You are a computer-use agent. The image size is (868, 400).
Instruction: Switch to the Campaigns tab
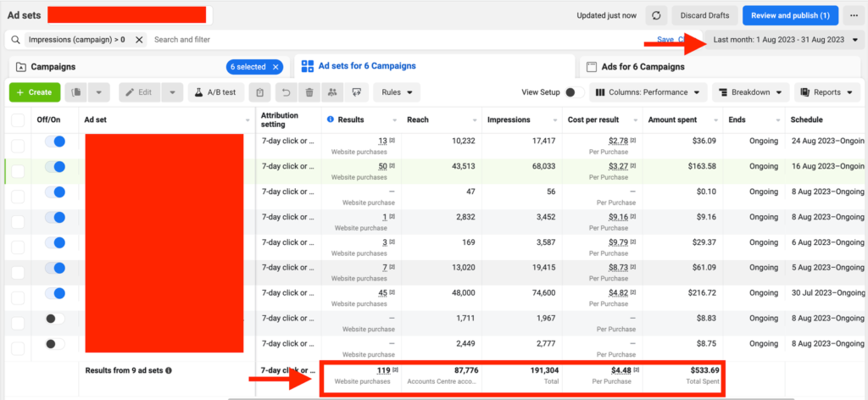coord(53,66)
